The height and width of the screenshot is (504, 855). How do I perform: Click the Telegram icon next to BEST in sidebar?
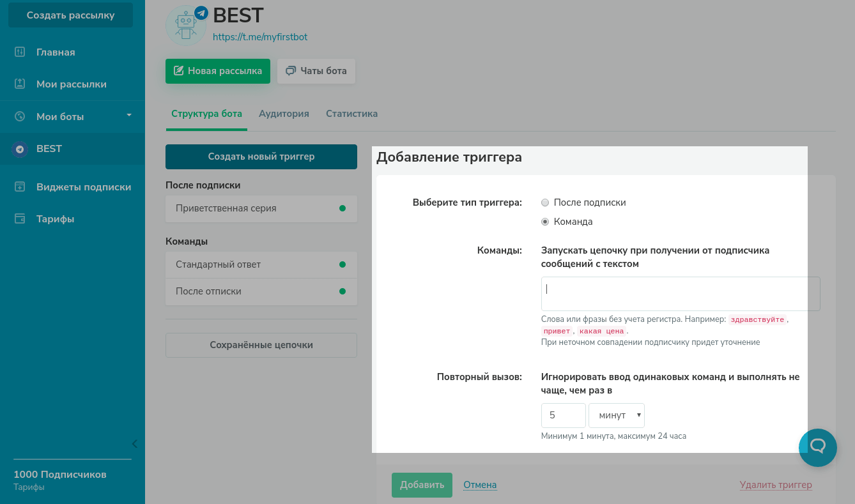20,149
